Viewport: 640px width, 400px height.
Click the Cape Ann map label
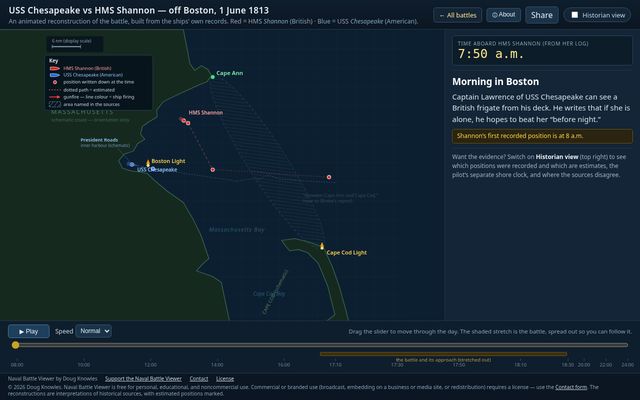click(229, 73)
